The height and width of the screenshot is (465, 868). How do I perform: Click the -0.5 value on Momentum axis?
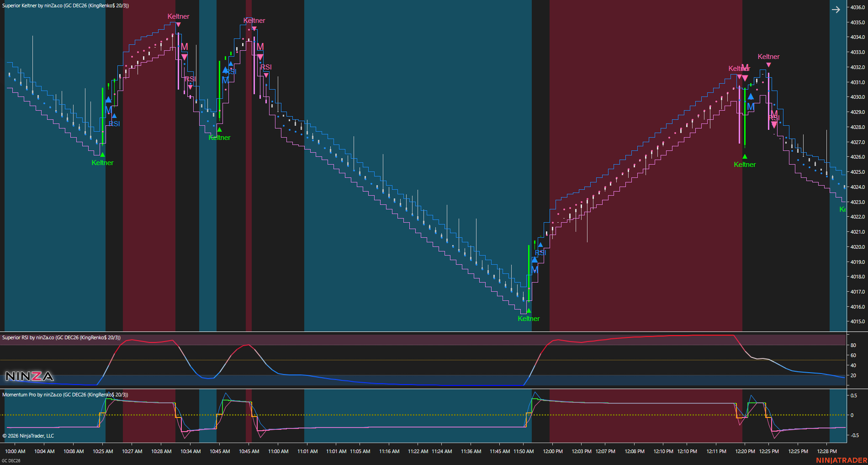point(854,435)
